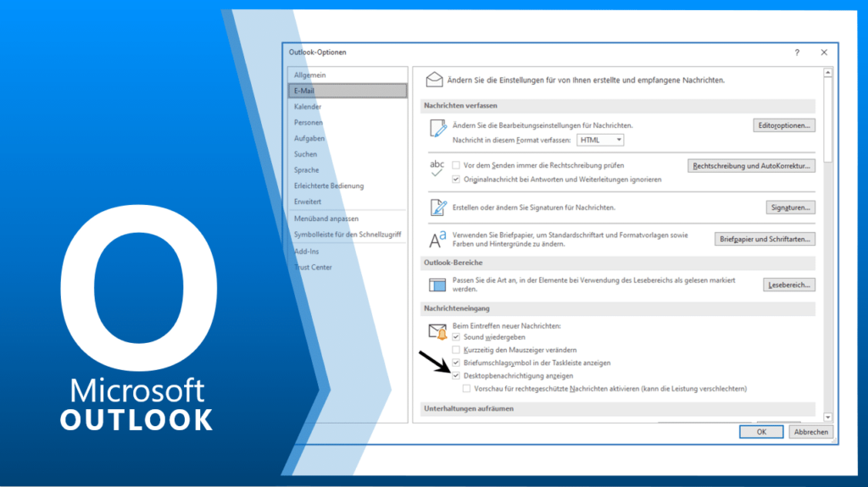Click the reading pane layout icon
868x487 pixels.
437,285
